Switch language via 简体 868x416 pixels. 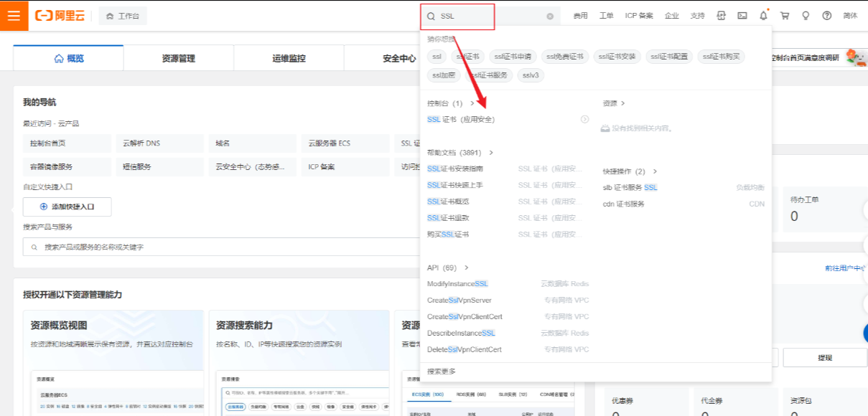point(850,16)
